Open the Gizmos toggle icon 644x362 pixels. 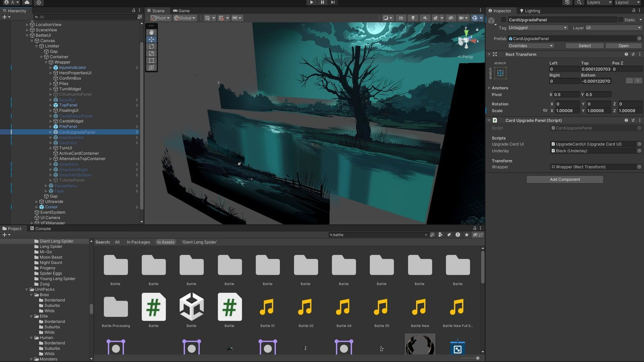tap(475, 18)
